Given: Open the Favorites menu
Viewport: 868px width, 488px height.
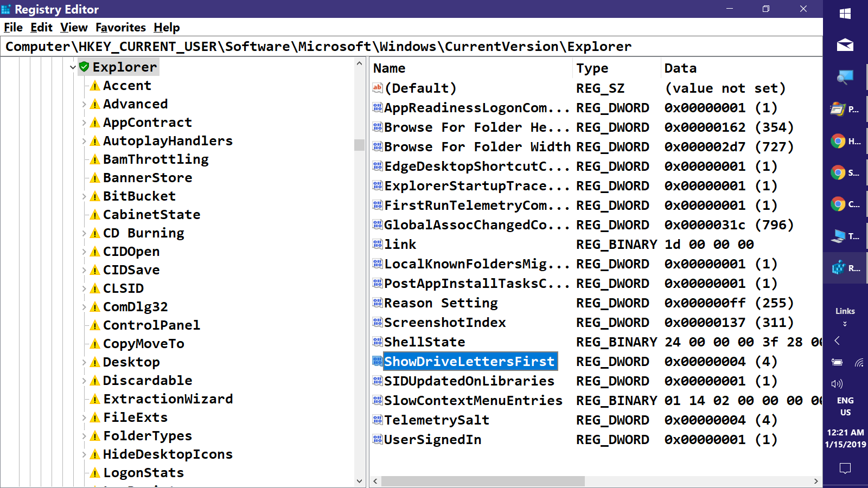Looking at the screenshot, I should 120,27.
